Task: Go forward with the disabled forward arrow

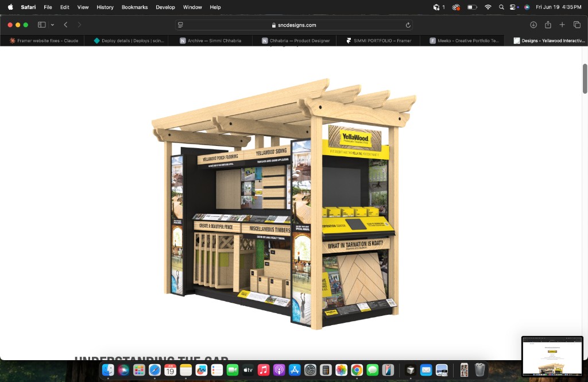Action: point(79,25)
